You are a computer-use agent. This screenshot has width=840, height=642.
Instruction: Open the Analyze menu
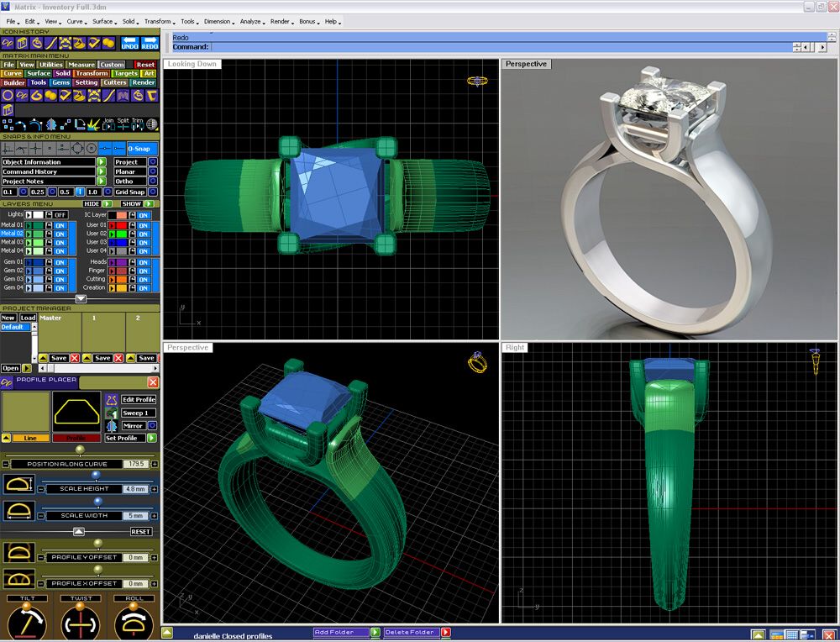click(x=251, y=21)
